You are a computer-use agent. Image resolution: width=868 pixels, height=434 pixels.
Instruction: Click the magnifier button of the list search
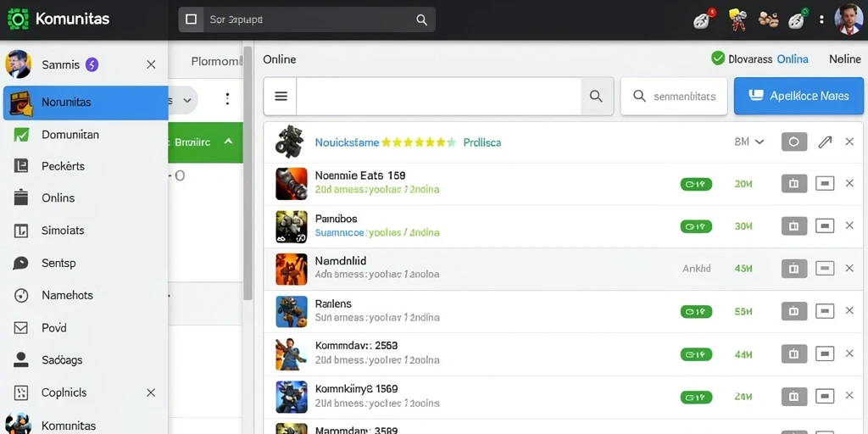click(x=596, y=97)
